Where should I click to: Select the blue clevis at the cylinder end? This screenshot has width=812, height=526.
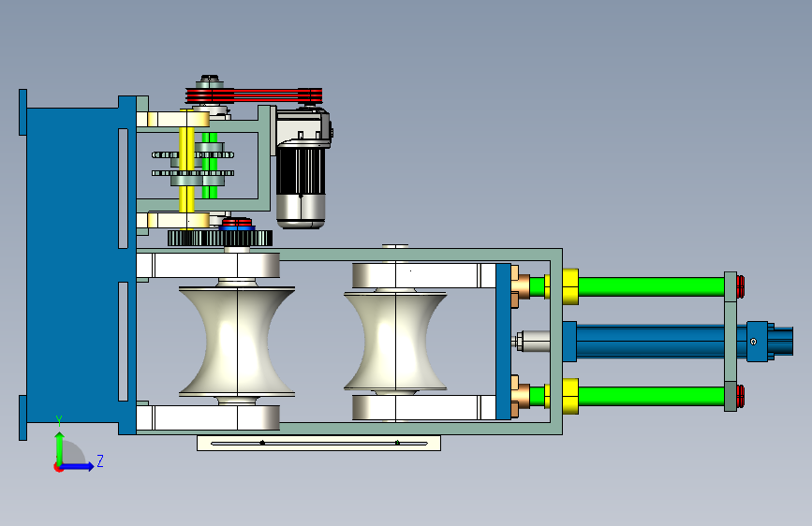757,342
